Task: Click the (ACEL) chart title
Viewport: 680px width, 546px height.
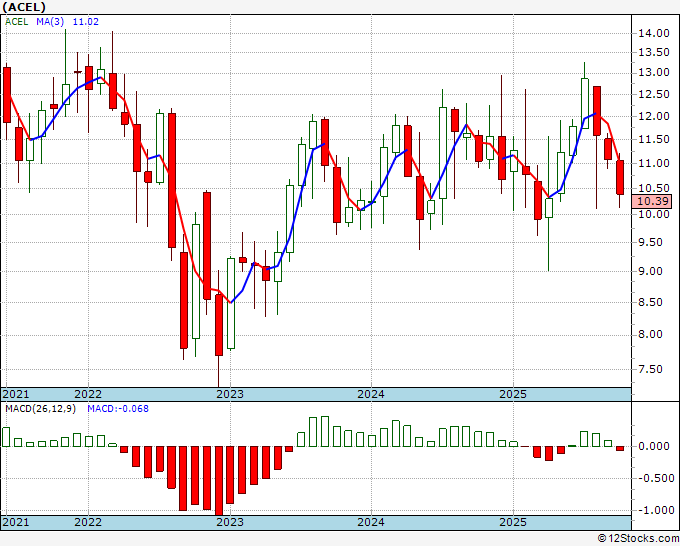Action: (24, 7)
